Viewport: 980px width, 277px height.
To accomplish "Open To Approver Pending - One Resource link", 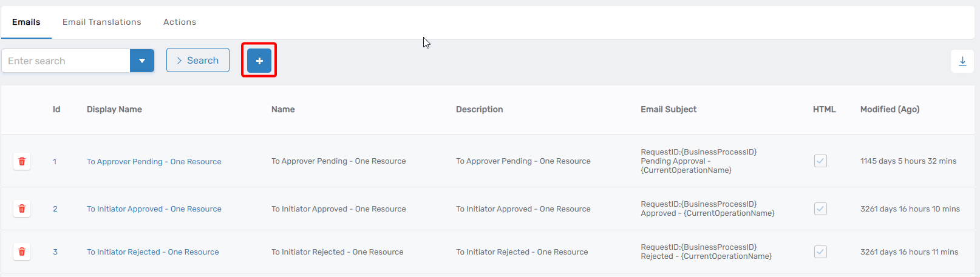I will coord(154,162).
